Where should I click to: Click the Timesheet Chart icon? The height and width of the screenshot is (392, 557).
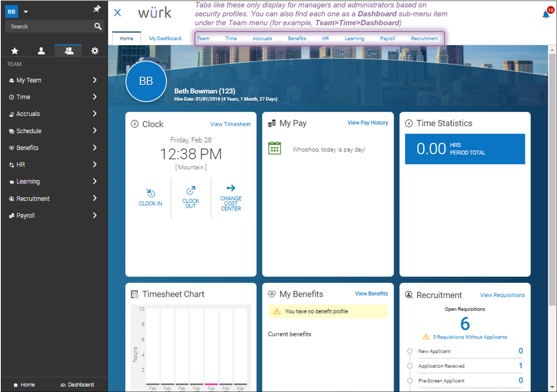click(135, 294)
